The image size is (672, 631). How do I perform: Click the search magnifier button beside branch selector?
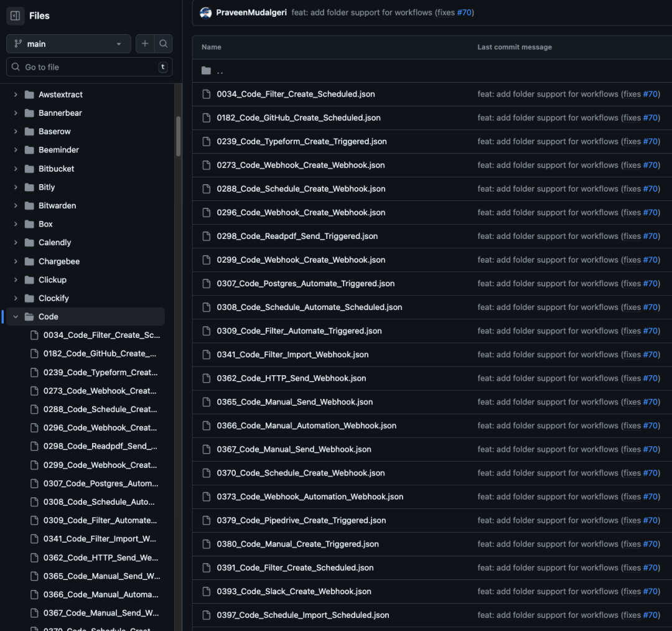click(x=163, y=44)
